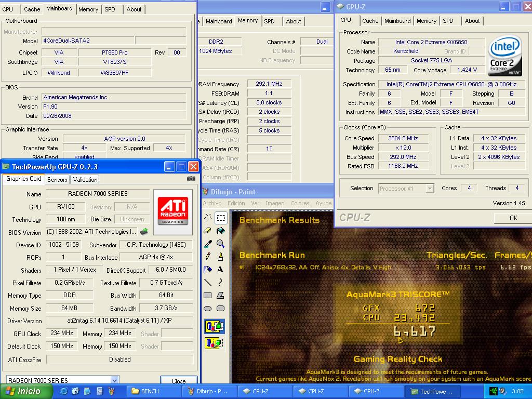
Task: Open the Inicio start menu
Action: point(26,391)
